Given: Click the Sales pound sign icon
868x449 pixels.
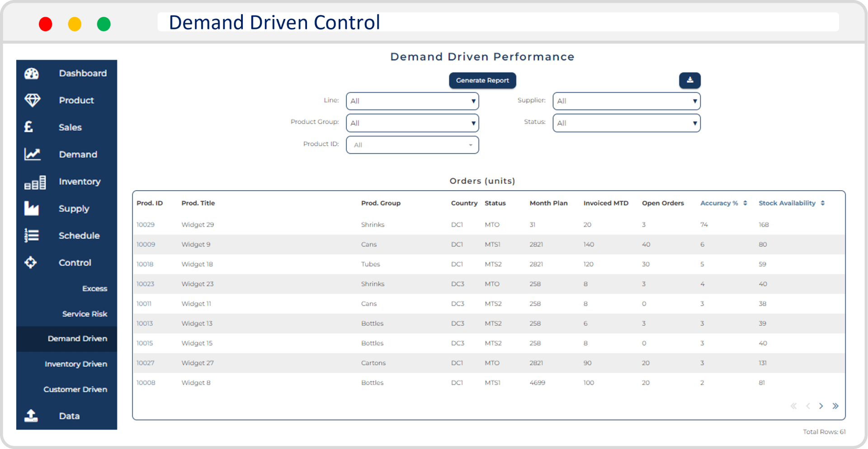Looking at the screenshot, I should tap(28, 127).
